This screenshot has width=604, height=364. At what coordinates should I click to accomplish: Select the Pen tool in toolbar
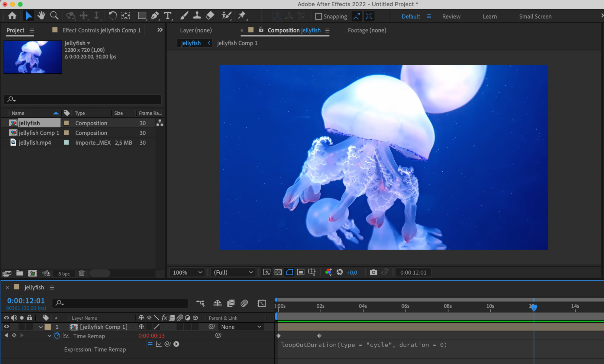(155, 16)
